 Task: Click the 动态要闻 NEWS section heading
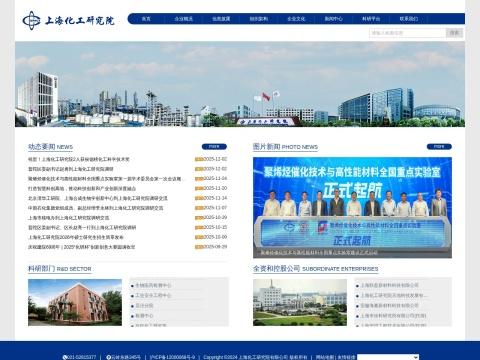click(x=50, y=147)
